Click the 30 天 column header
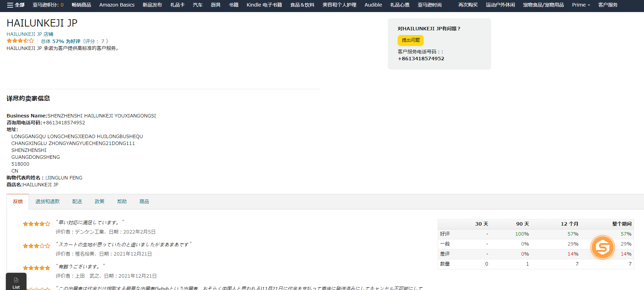The height and width of the screenshot is (290, 644). point(481,224)
